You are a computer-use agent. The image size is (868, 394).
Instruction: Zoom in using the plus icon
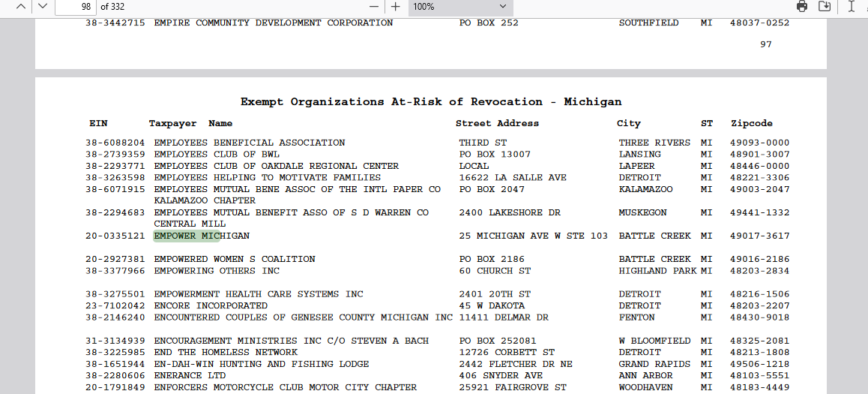pyautogui.click(x=395, y=7)
